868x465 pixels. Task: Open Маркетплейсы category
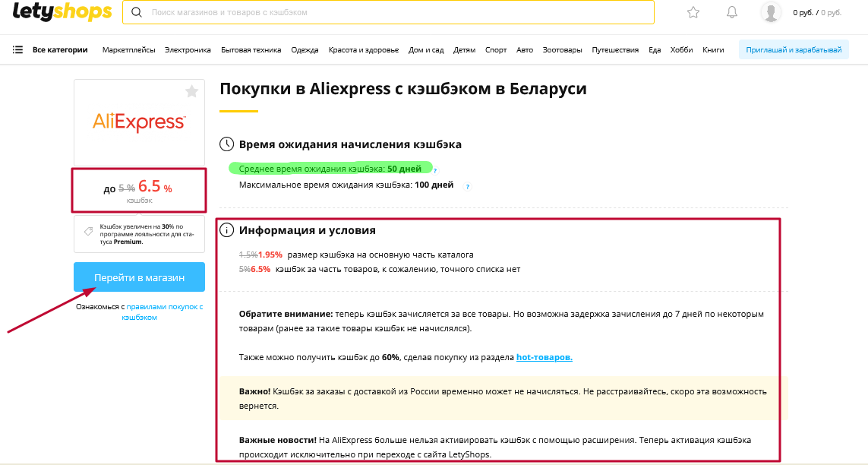pyautogui.click(x=128, y=50)
